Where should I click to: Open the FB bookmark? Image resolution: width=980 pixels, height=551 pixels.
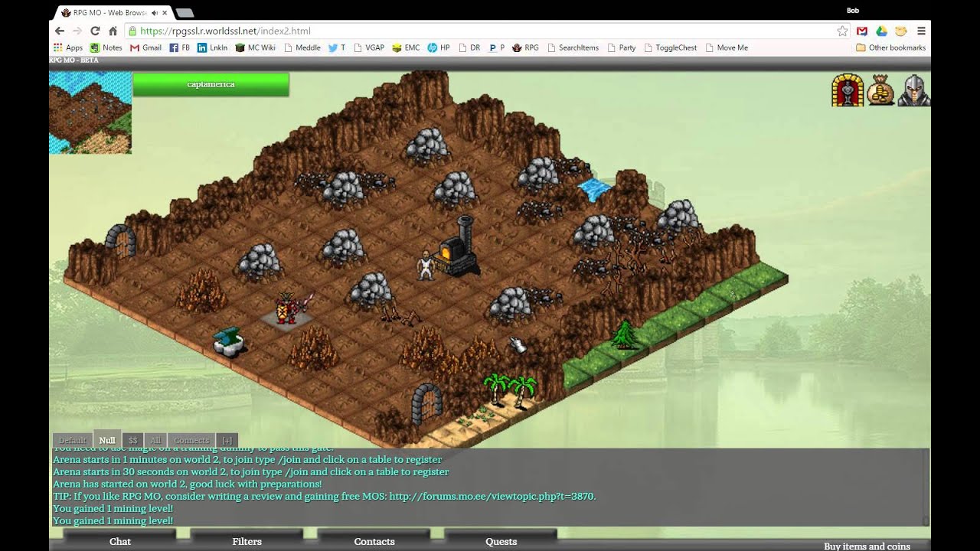click(x=179, y=47)
